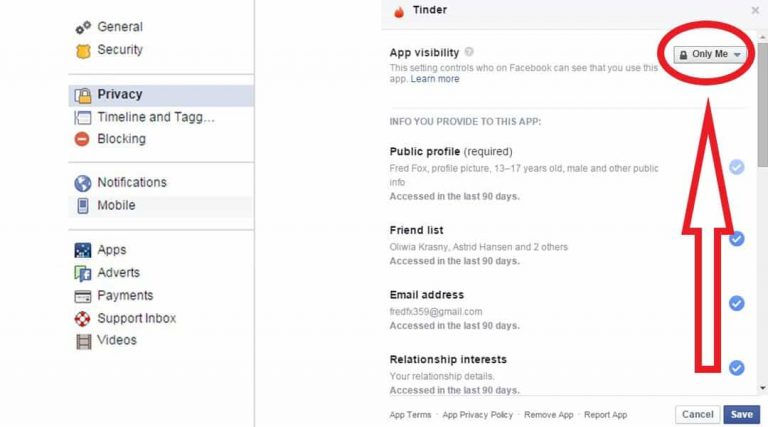Open the Videos film strip icon
768x427 pixels.
(x=83, y=341)
